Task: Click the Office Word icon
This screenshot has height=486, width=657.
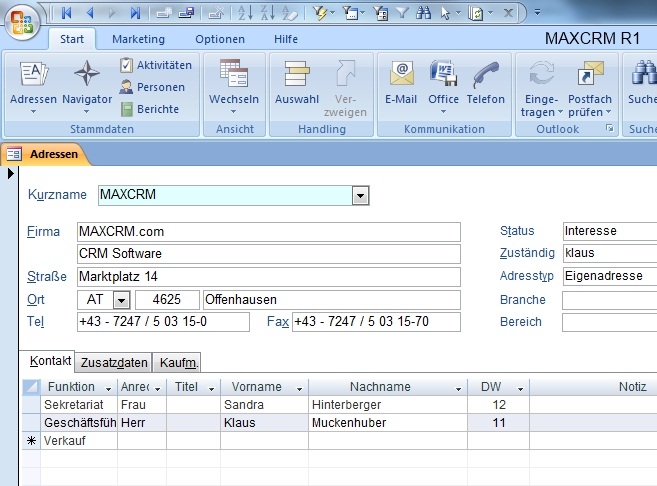Action: point(443,75)
